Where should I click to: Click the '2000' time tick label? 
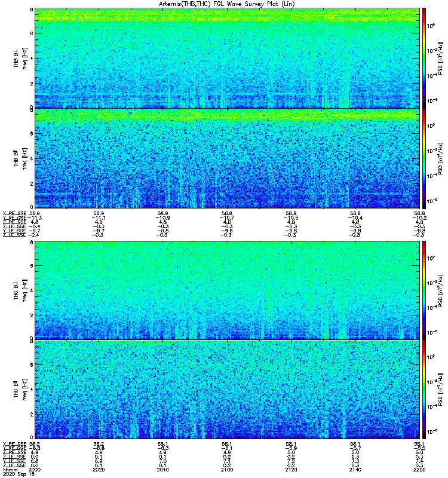[x=35, y=470]
